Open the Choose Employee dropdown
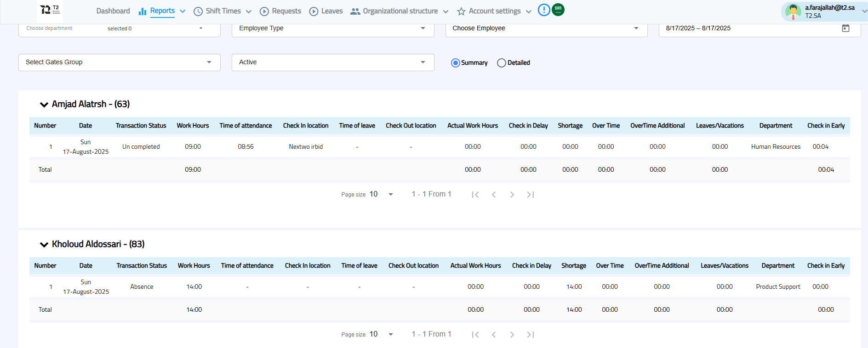This screenshot has height=348, width=868. (546, 28)
